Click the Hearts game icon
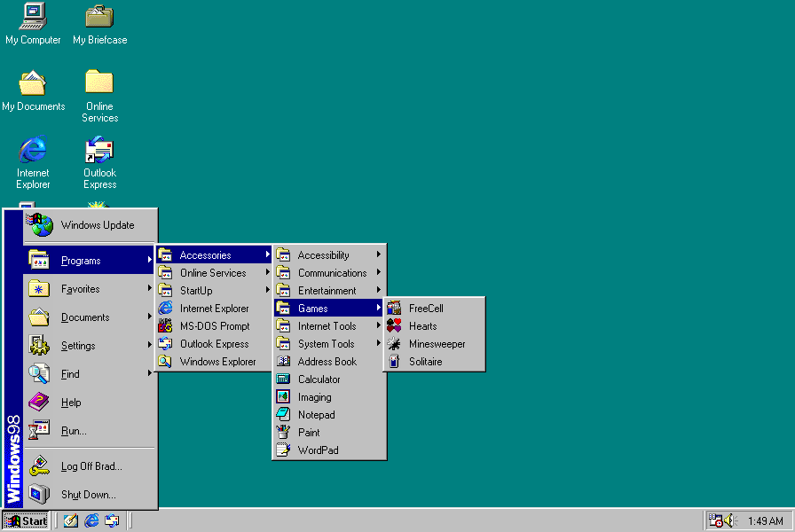Viewport: 795px width, 532px height. point(394,325)
